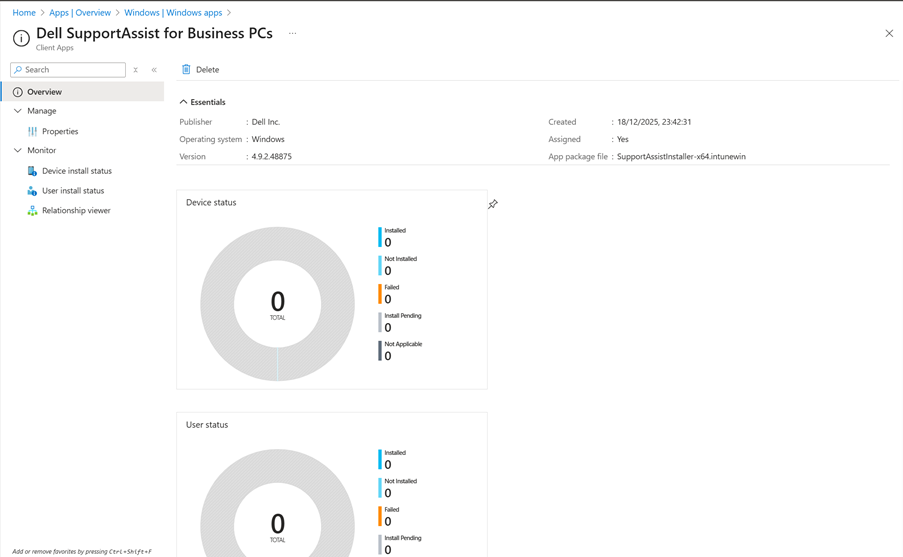903x557 pixels.
Task: Click the Device install status icon
Action: pos(32,171)
